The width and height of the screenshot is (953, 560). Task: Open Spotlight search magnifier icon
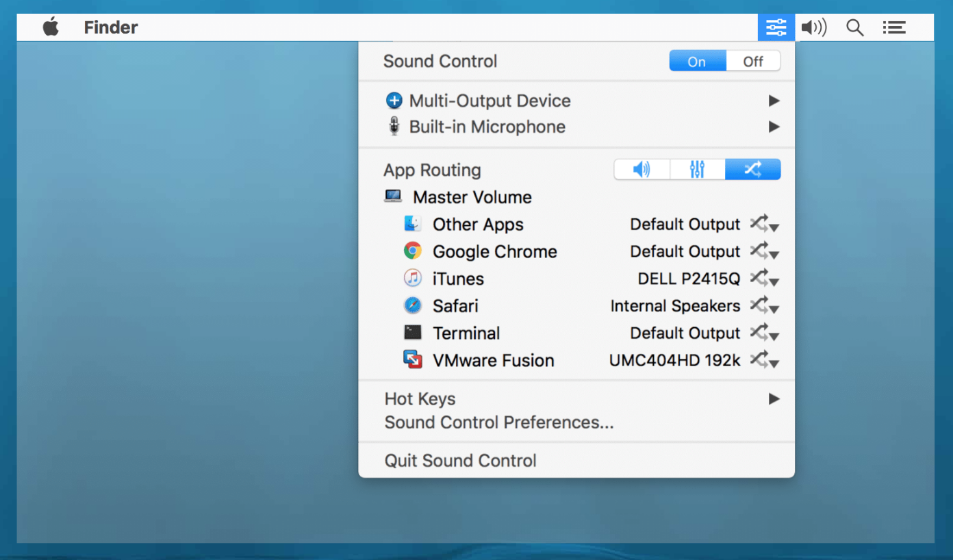pyautogui.click(x=854, y=27)
